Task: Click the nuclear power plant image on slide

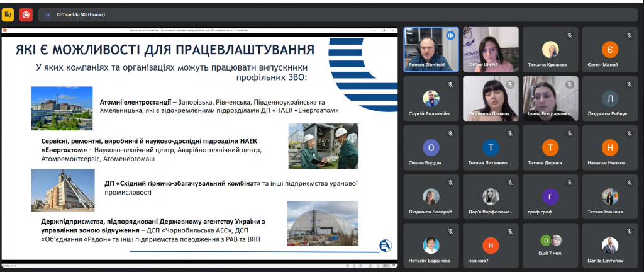Action: 61,103
